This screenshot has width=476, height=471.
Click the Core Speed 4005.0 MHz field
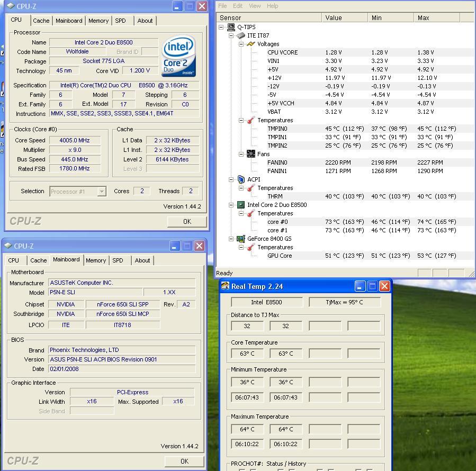[75, 140]
